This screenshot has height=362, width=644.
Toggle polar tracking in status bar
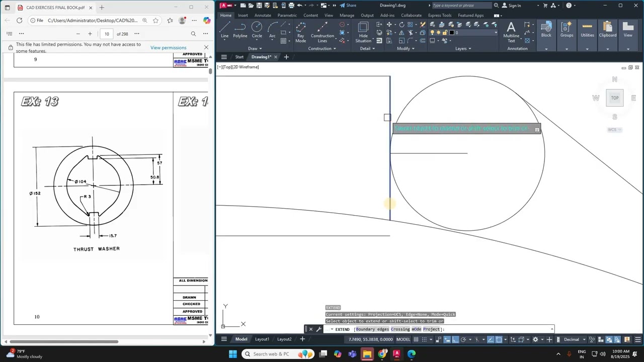(463, 339)
